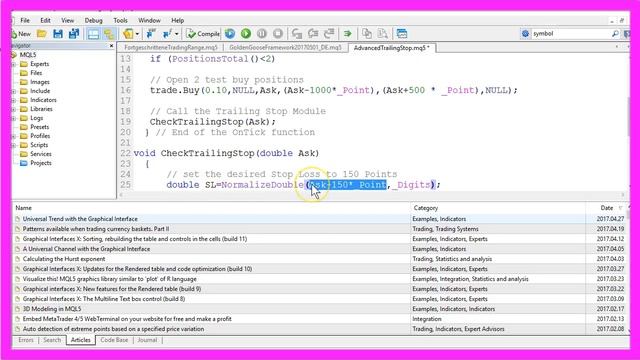Expand the Logs folder
Viewport: 640px width, 360px height.
(14, 118)
